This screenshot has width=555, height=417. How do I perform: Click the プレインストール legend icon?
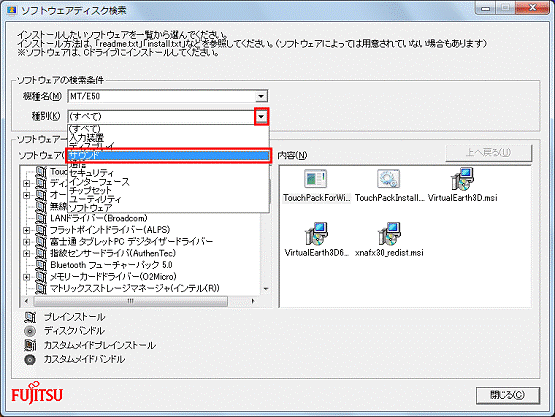30,317
